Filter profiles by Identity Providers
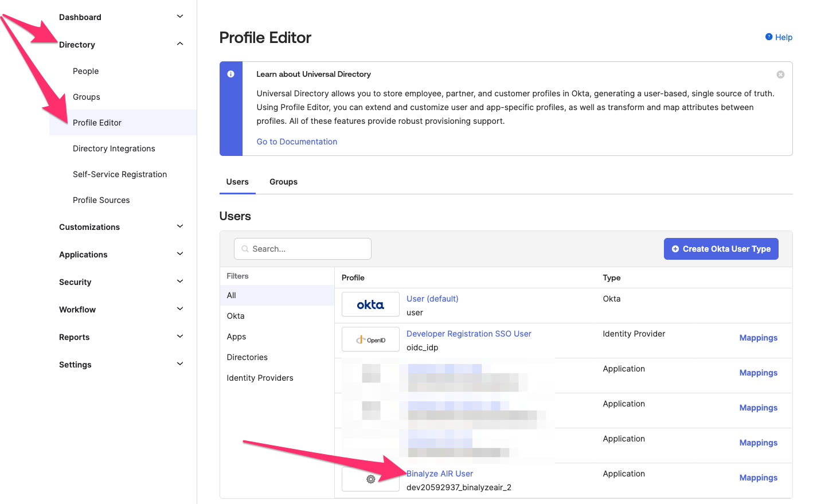This screenshot has height=504, width=813. 260,378
